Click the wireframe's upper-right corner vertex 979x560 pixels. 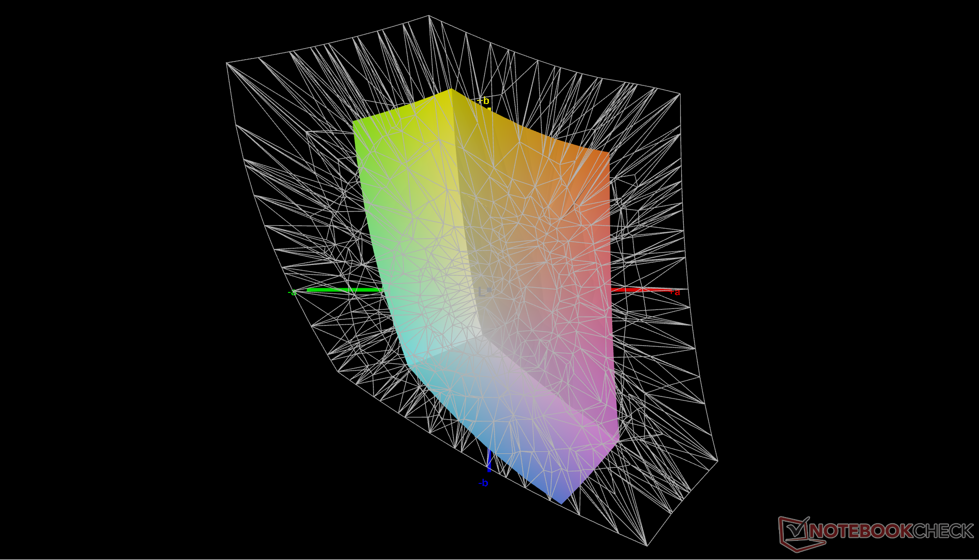(679, 94)
